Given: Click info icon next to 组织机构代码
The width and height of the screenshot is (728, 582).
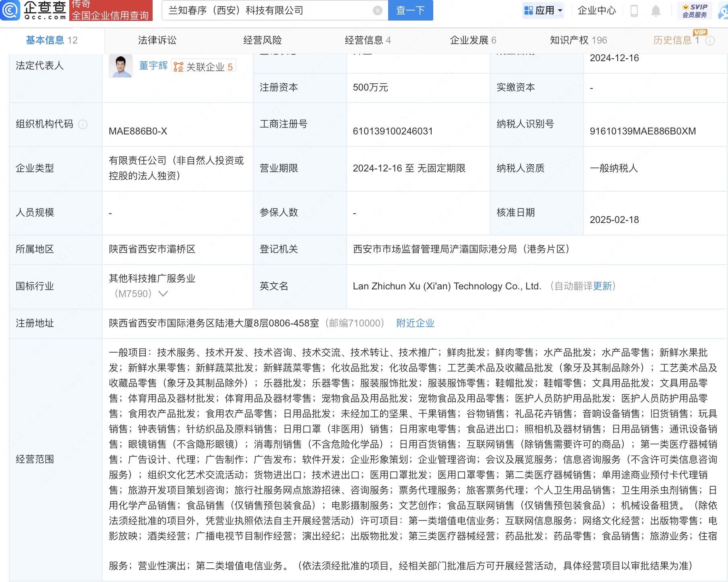Looking at the screenshot, I should point(83,124).
